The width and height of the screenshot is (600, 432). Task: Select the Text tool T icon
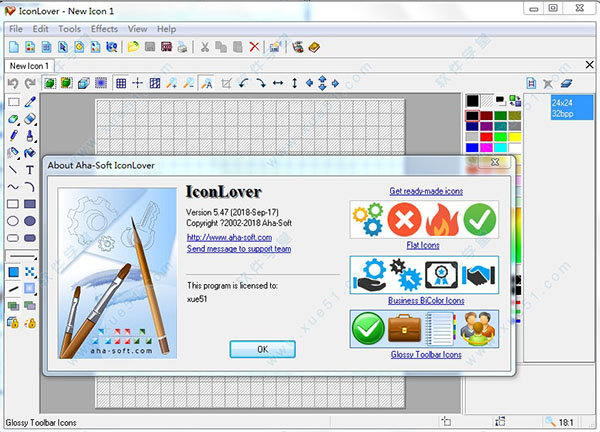pos(30,170)
